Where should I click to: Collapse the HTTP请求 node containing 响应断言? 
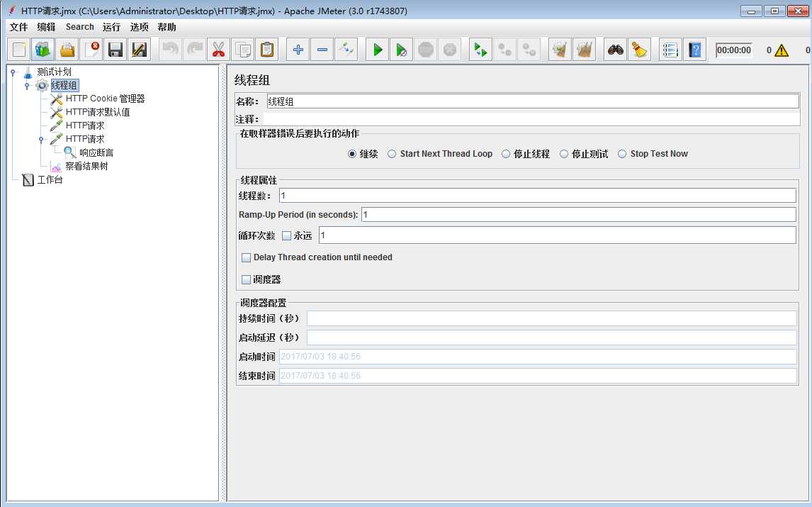tap(41, 140)
